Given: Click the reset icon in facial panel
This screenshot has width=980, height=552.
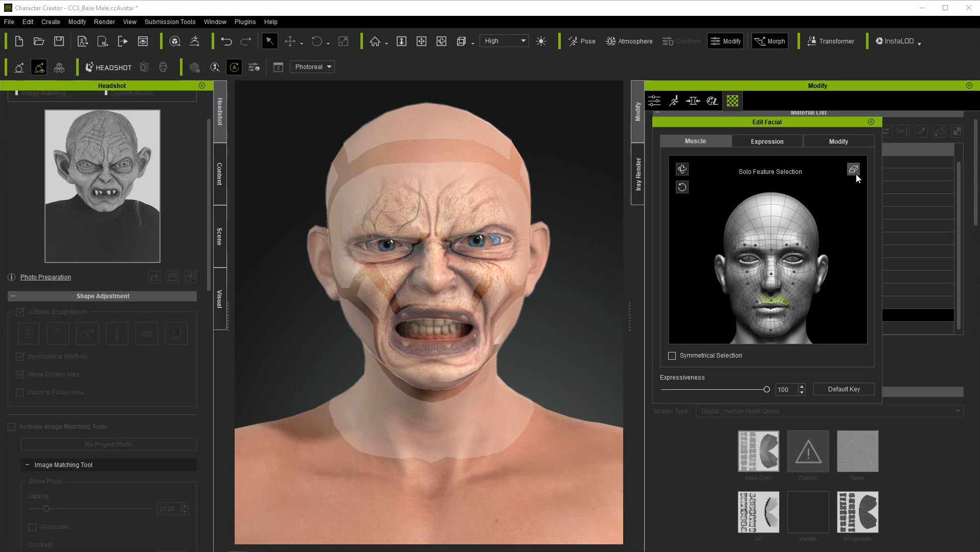Looking at the screenshot, I should click(x=682, y=187).
